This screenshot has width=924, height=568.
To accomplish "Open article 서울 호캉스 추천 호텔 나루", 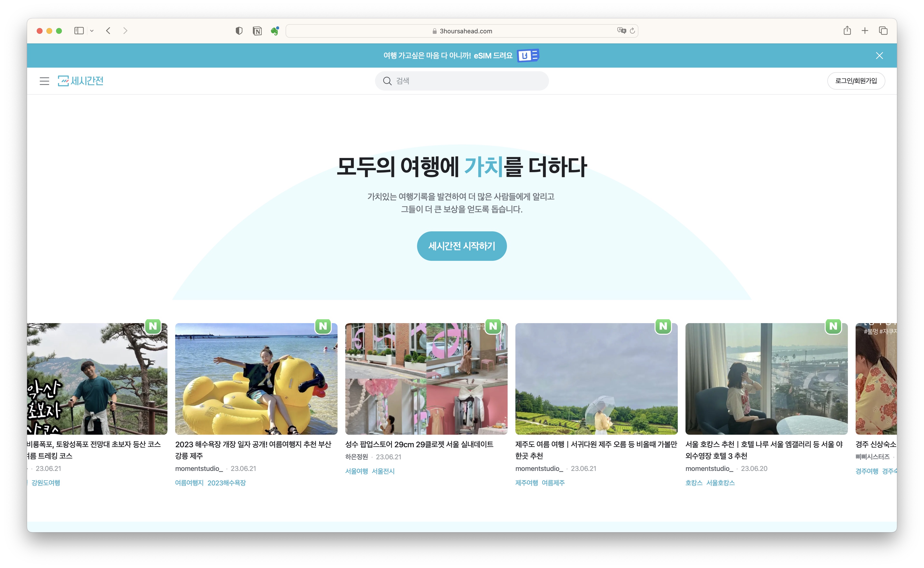I will click(764, 450).
